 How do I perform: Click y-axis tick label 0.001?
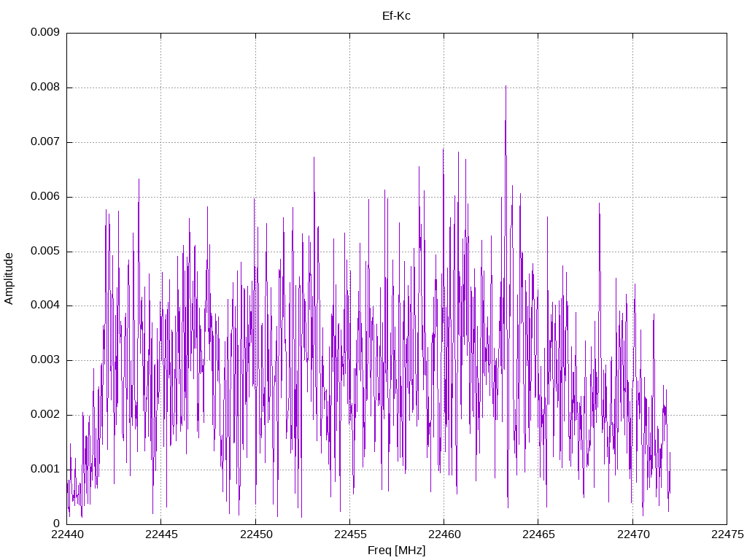click(x=45, y=469)
